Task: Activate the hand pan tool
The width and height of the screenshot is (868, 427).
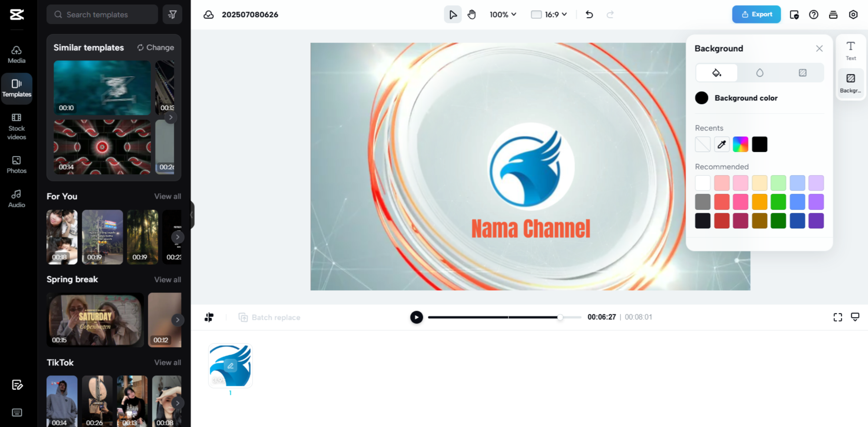Action: (471, 14)
